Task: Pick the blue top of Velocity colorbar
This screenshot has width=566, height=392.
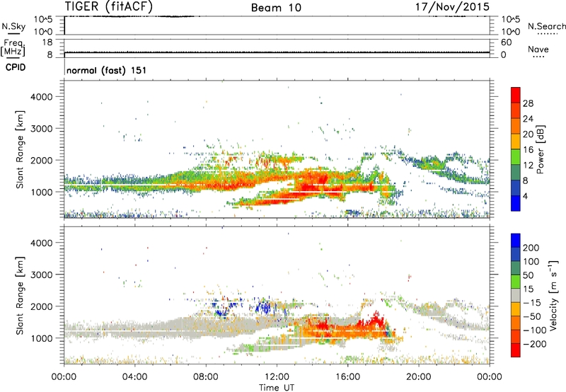Action: 516,241
